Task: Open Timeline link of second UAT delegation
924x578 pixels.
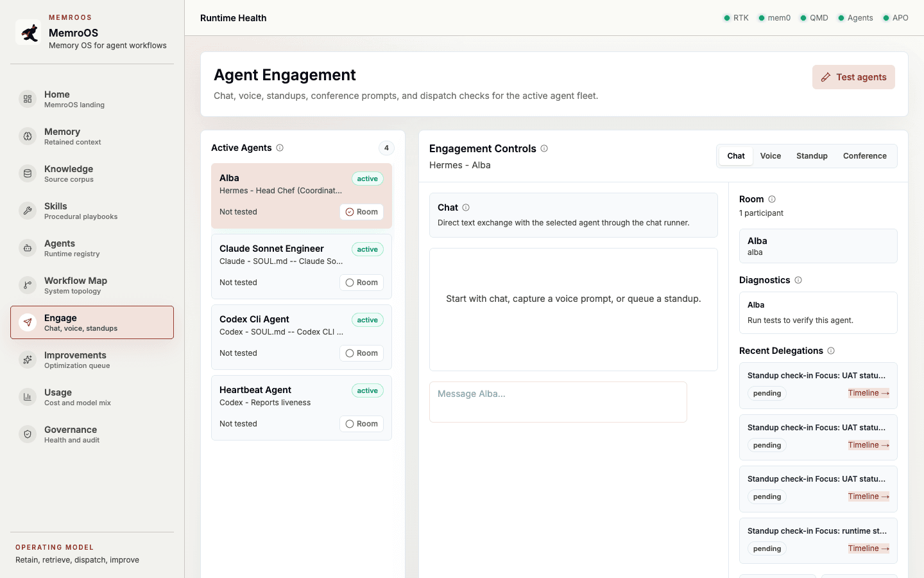Action: coord(868,445)
